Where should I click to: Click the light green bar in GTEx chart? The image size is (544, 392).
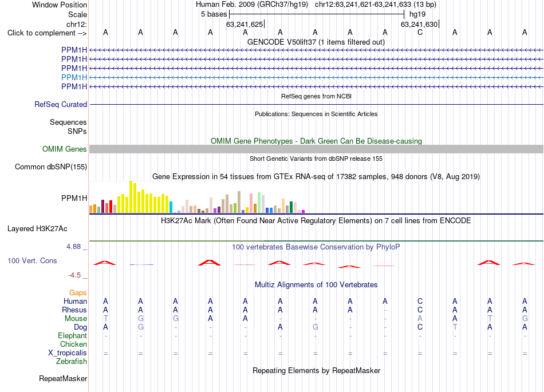pos(259,203)
